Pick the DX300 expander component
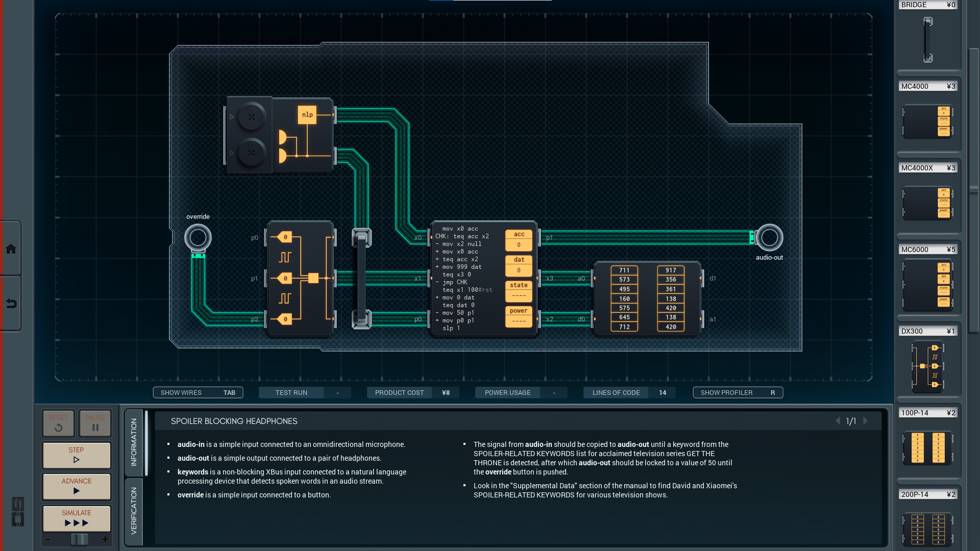The width and height of the screenshot is (980, 551). point(927,366)
